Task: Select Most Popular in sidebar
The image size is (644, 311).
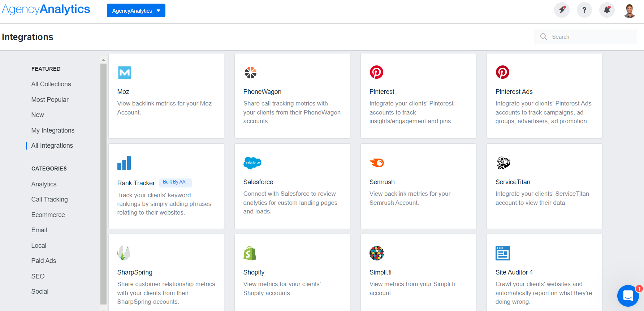Action: click(x=50, y=100)
